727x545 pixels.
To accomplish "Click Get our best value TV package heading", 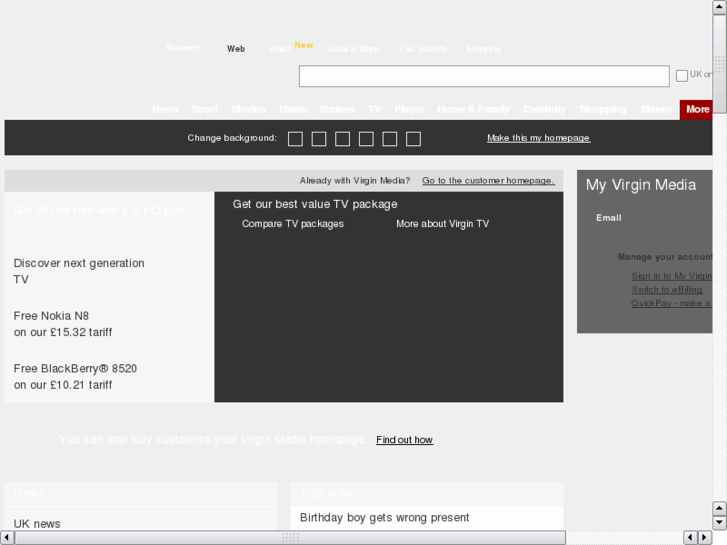I will click(315, 204).
